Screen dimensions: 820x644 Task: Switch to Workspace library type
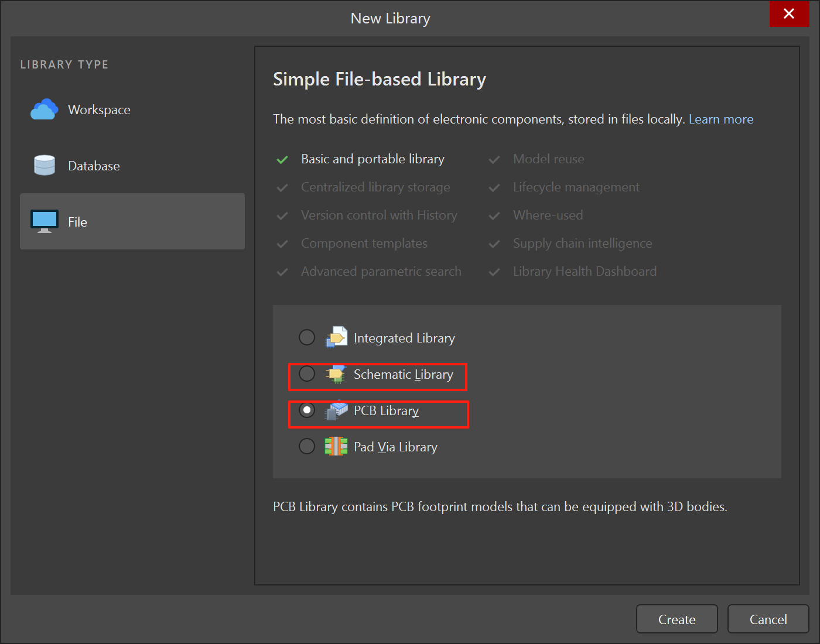pyautogui.click(x=132, y=109)
